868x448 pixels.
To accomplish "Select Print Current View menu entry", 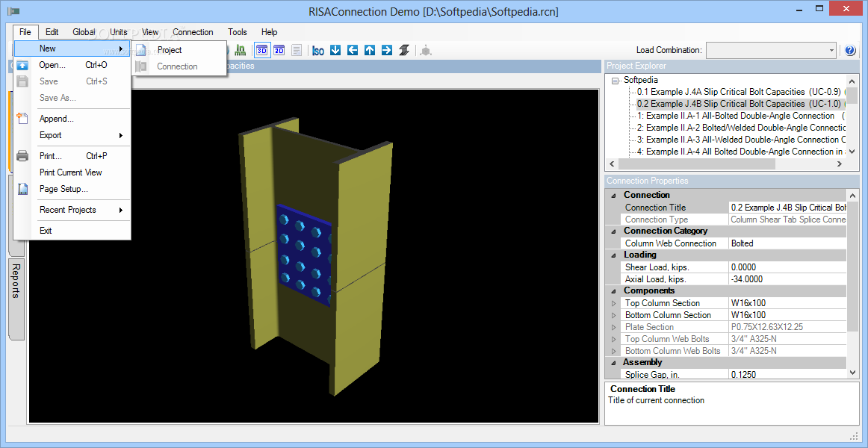I will 72,172.
